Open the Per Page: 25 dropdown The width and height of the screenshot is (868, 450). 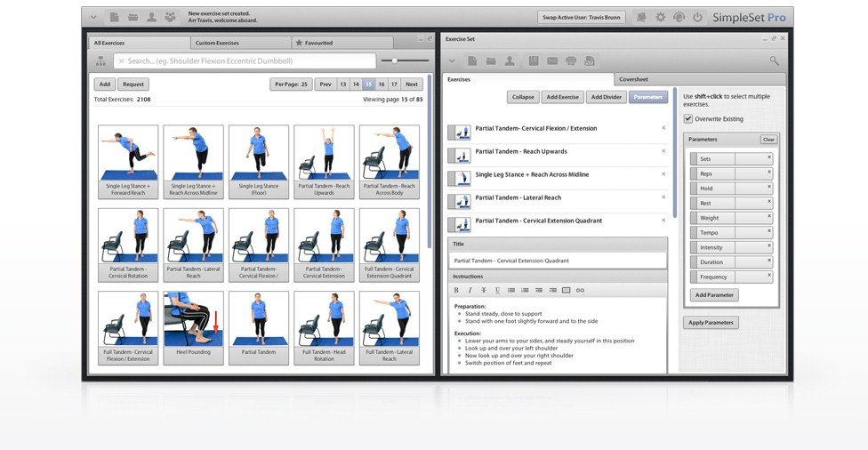click(x=291, y=84)
